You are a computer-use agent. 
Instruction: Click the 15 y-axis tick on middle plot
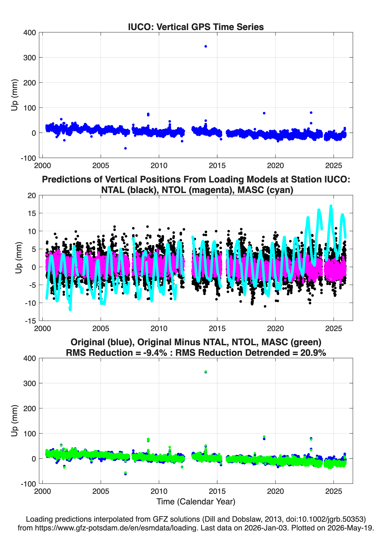(x=32, y=213)
